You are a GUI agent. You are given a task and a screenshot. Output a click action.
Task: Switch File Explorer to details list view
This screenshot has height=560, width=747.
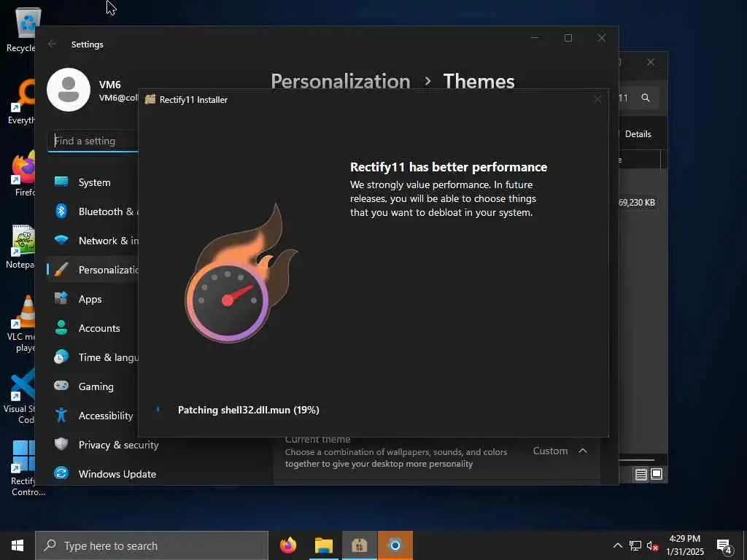pos(640,474)
